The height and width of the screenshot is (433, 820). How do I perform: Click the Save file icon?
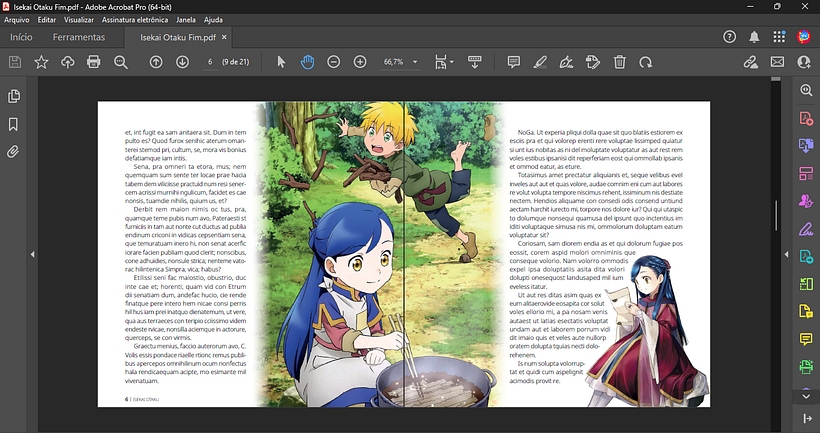click(x=15, y=62)
